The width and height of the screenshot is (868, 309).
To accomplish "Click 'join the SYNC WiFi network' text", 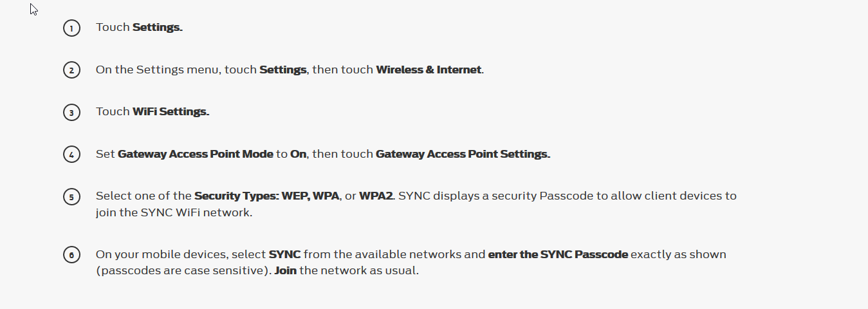I will pyautogui.click(x=174, y=212).
